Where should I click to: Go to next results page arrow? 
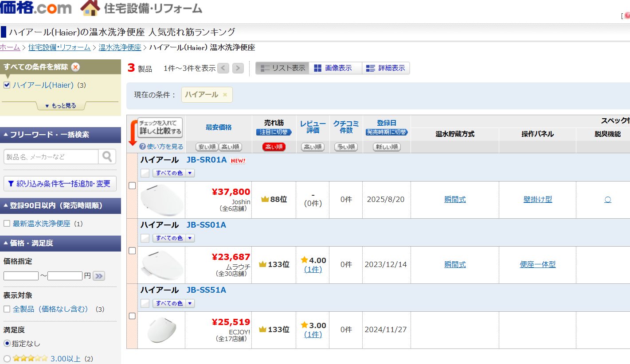[x=238, y=68]
